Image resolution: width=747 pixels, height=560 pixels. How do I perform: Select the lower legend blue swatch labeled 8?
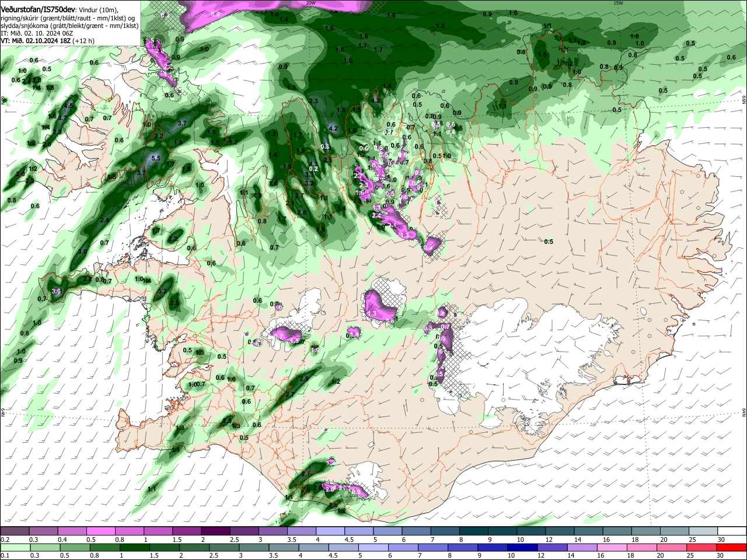[462, 547]
